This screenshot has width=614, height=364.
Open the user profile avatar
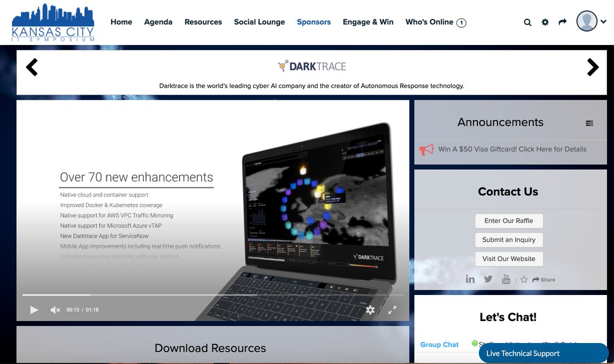[x=587, y=21]
